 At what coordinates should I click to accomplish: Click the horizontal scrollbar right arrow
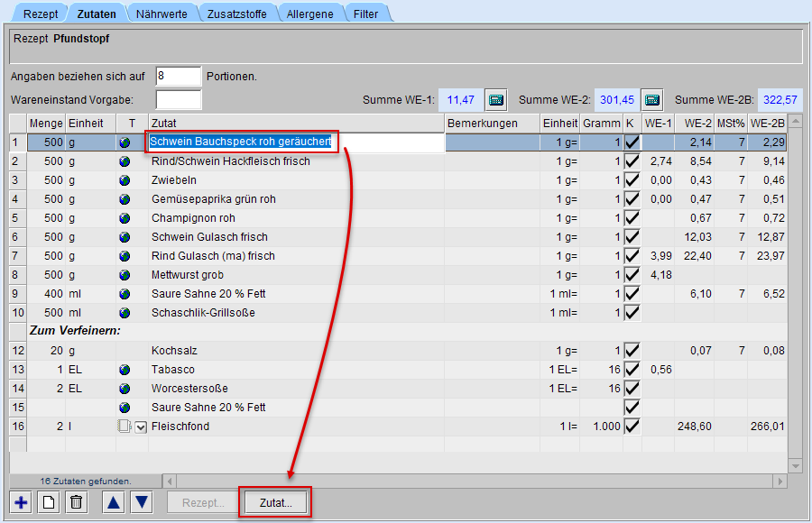coord(780,482)
